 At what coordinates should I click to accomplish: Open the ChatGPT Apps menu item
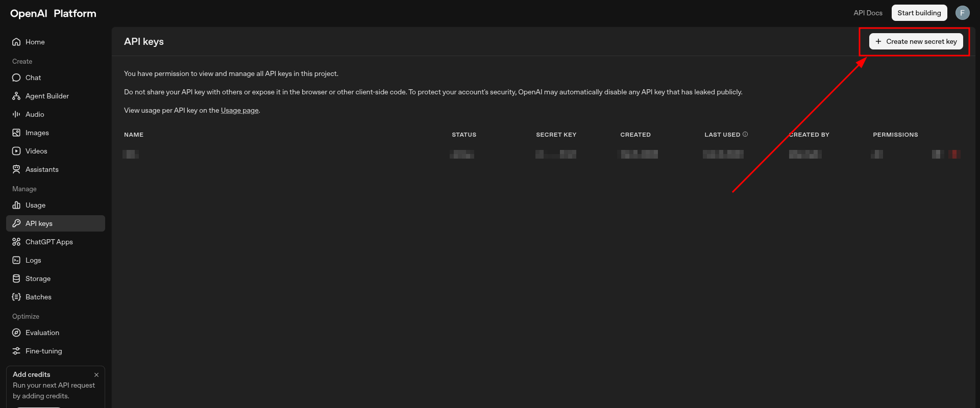(49, 242)
